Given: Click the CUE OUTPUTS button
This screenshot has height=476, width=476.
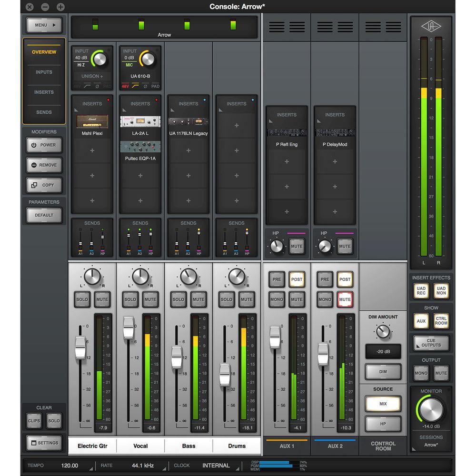Looking at the screenshot, I should click(431, 343).
